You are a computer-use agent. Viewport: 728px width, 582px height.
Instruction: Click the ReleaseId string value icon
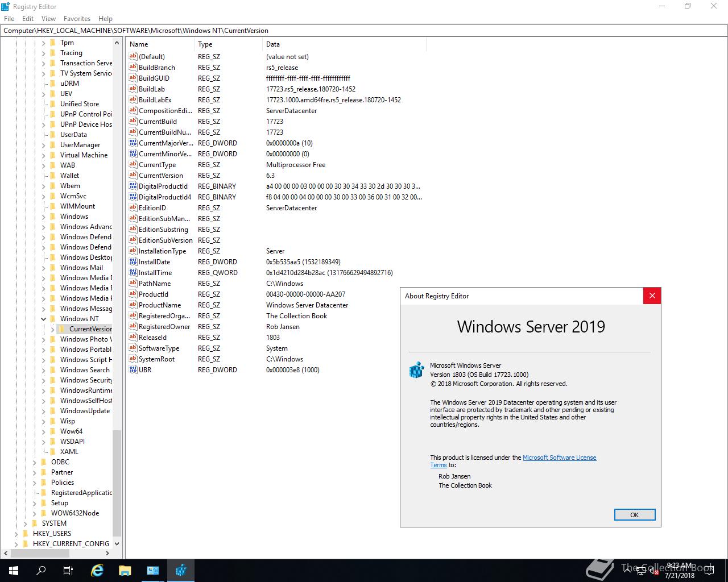coord(133,337)
